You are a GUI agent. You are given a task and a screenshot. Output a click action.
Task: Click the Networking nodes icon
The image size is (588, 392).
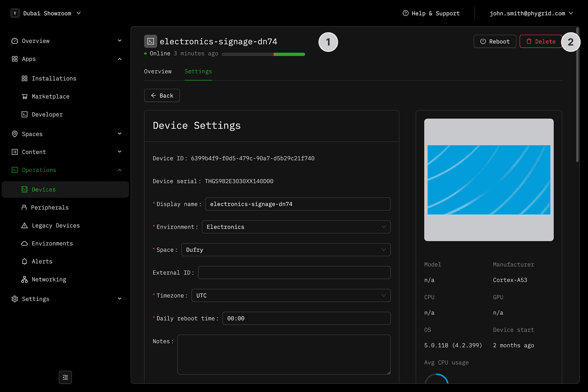24,279
